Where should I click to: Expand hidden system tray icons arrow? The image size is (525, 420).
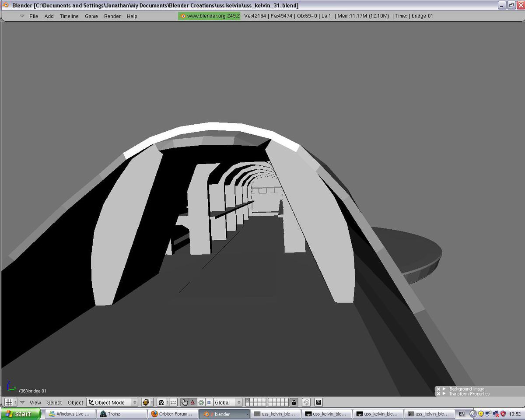pyautogui.click(x=472, y=413)
